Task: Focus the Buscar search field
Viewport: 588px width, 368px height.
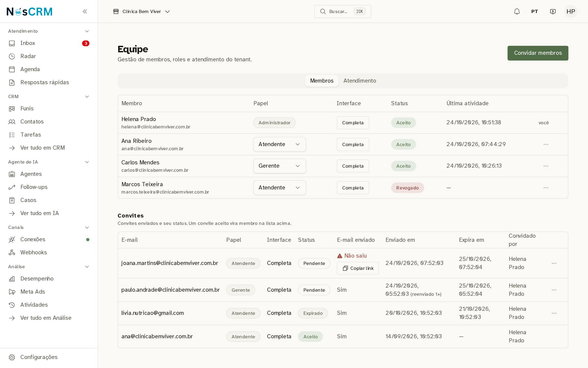Action: pyautogui.click(x=343, y=11)
